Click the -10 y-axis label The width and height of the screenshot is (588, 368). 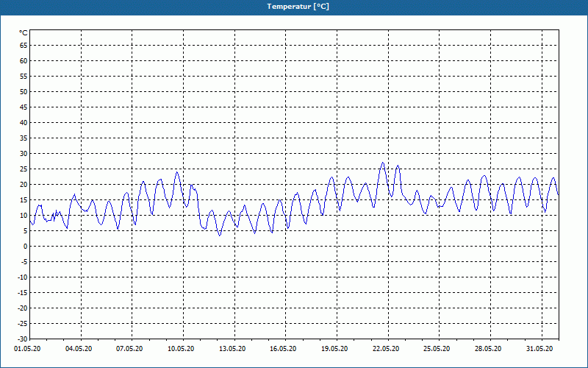pos(23,277)
